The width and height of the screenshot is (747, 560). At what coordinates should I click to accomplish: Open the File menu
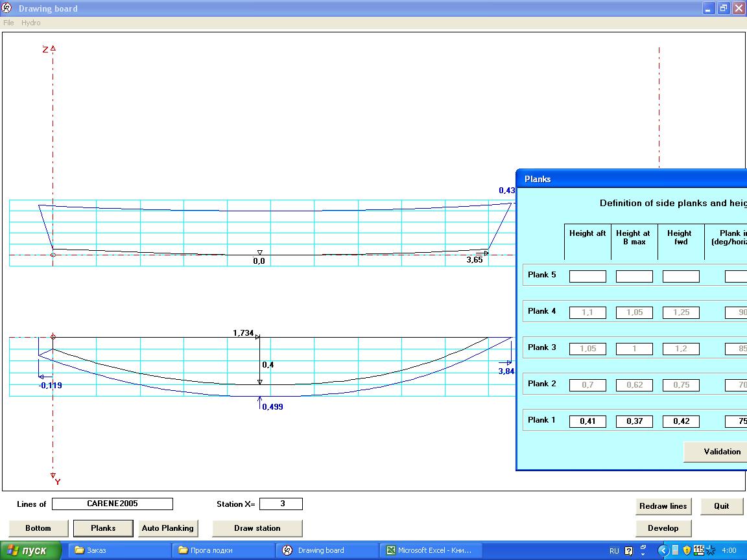pos(8,23)
